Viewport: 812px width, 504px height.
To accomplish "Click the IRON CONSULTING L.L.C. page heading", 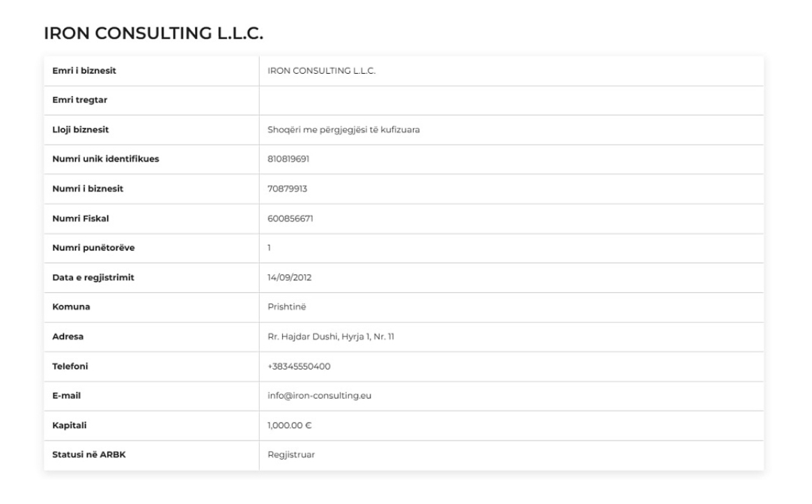I will point(153,33).
